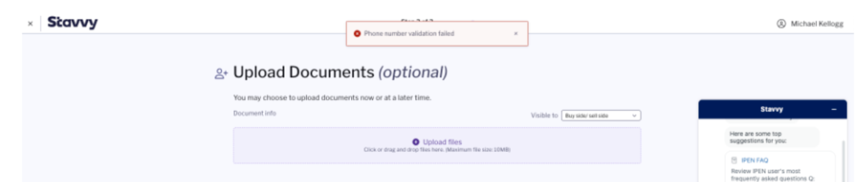Click the chevron arrow in Buy side/sell side box

point(634,116)
